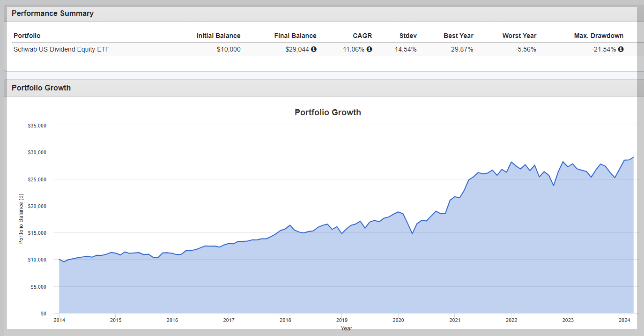This screenshot has width=644, height=336.
Task: Click the $20,000 y-axis label
Action: click(37, 206)
